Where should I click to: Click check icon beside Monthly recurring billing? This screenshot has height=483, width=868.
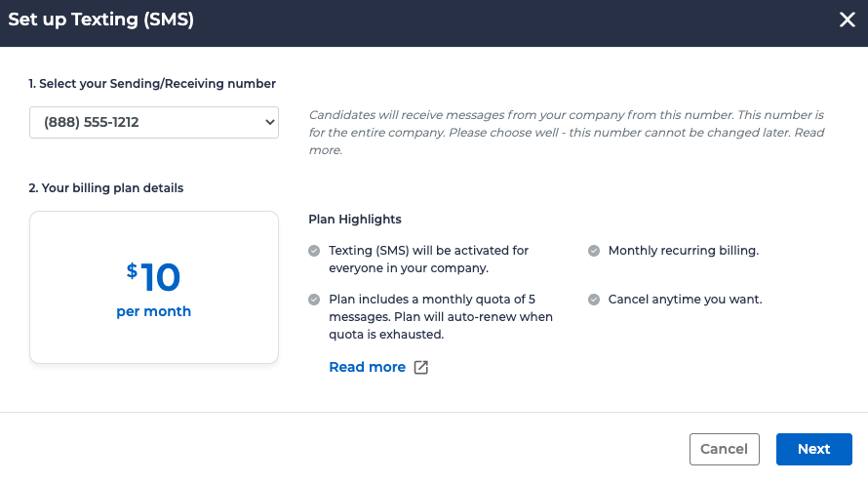point(593,251)
